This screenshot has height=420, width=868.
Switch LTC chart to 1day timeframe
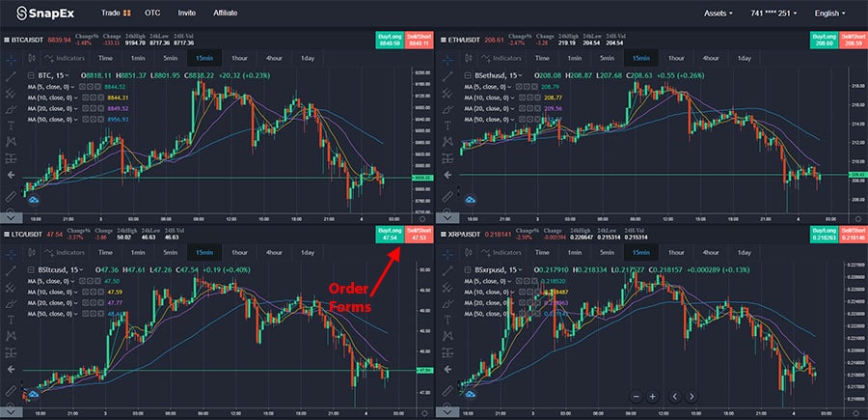tap(308, 252)
